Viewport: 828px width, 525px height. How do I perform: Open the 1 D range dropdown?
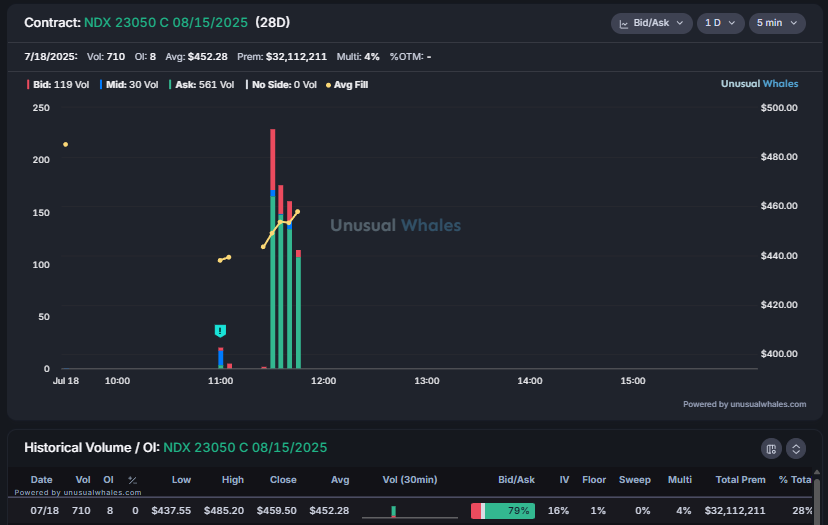point(720,23)
